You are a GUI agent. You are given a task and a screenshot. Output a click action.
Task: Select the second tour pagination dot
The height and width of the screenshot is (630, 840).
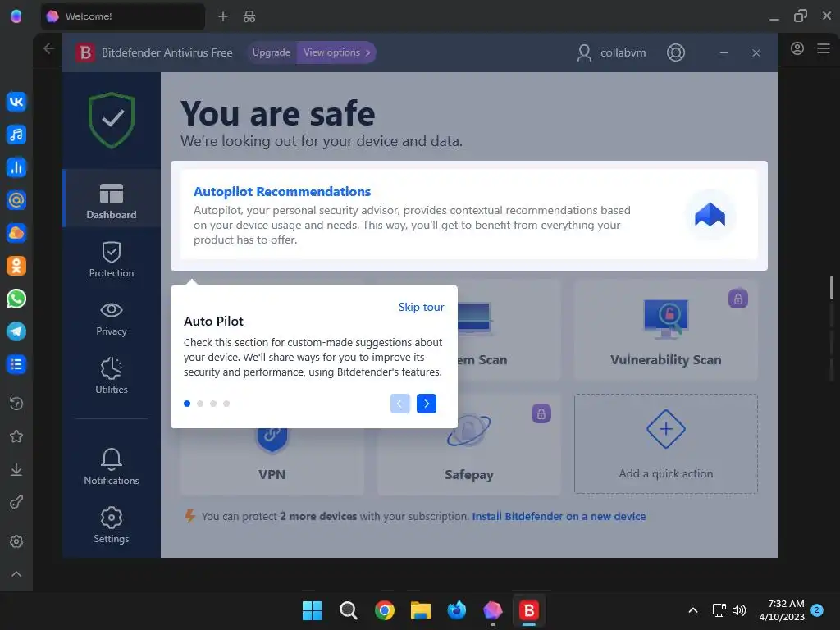(200, 404)
